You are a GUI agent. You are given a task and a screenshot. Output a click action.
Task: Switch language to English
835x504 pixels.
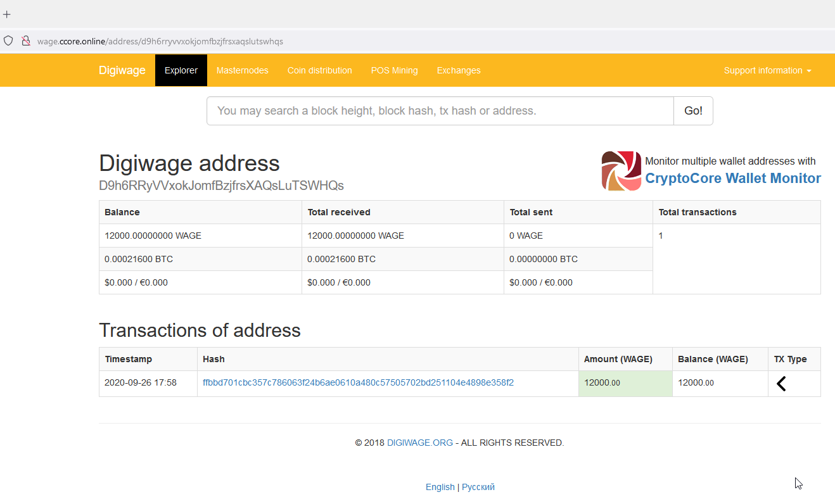point(440,487)
